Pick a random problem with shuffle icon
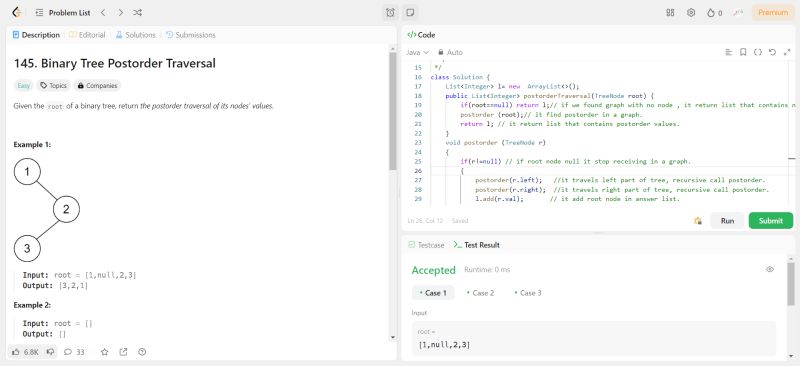The image size is (800, 366). click(137, 13)
